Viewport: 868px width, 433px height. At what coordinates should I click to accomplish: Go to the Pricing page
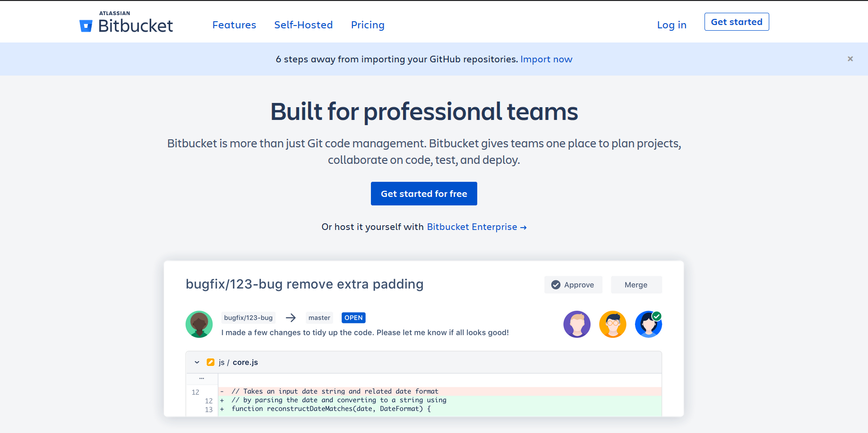click(368, 25)
